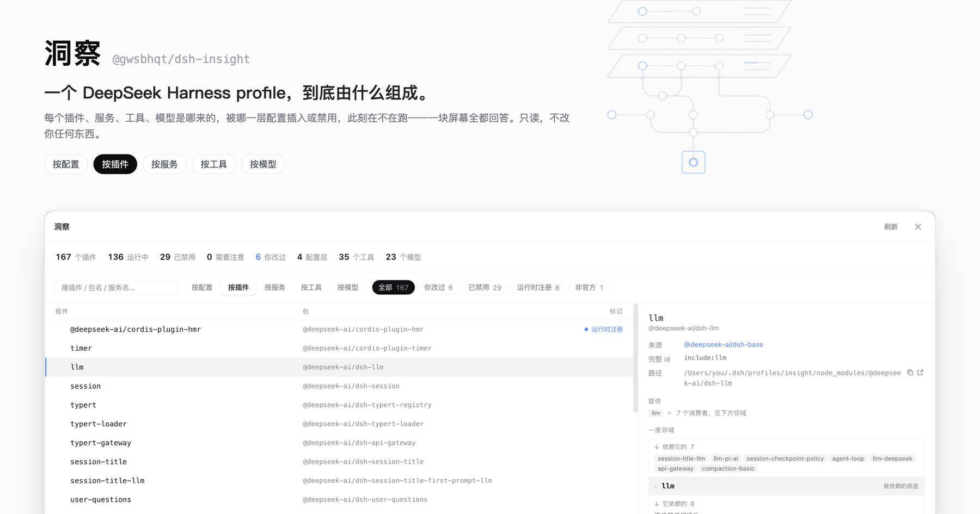The width and height of the screenshot is (980, 514).
Task: Click the 0 需要注意 stat
Action: click(x=225, y=257)
